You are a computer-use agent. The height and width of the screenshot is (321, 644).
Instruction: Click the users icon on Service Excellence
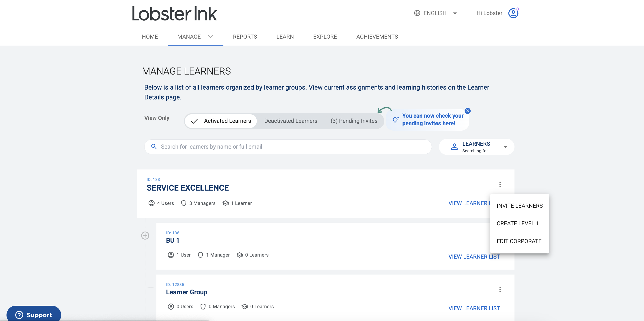coord(151,203)
